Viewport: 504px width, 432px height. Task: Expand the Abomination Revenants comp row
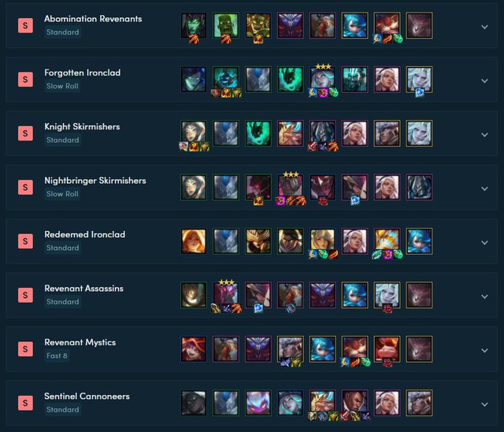(x=485, y=27)
